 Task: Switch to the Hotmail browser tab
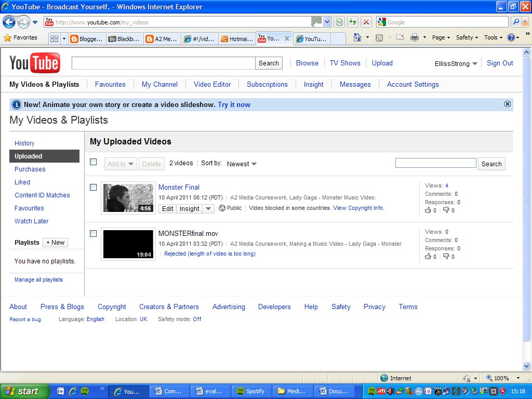click(x=236, y=38)
